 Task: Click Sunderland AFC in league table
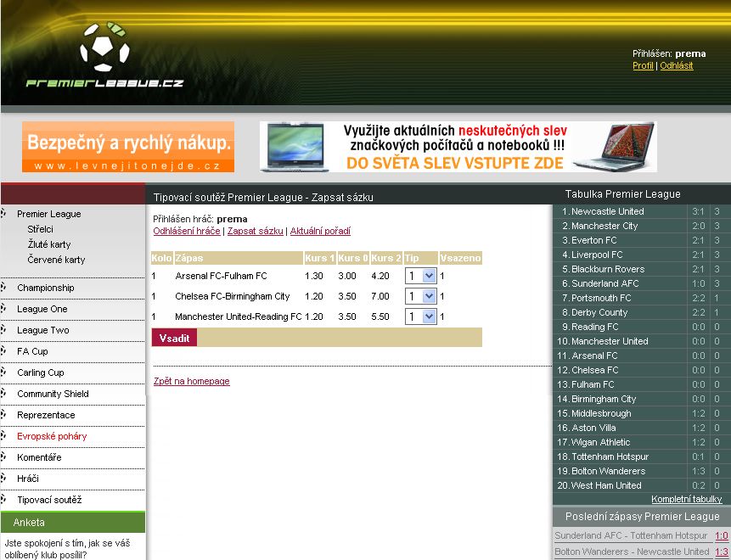[x=605, y=283]
